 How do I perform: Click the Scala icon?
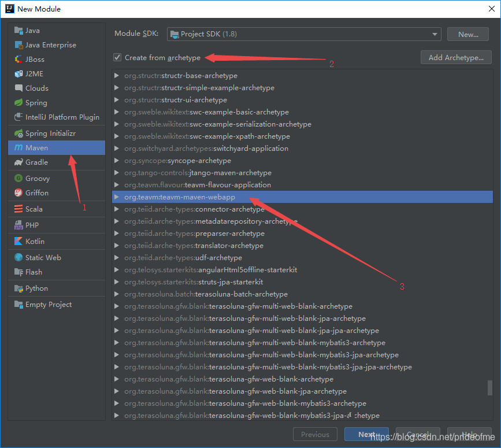[18, 209]
